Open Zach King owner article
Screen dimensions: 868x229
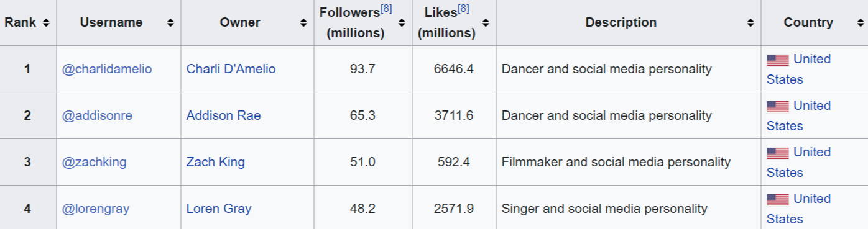pos(215,162)
